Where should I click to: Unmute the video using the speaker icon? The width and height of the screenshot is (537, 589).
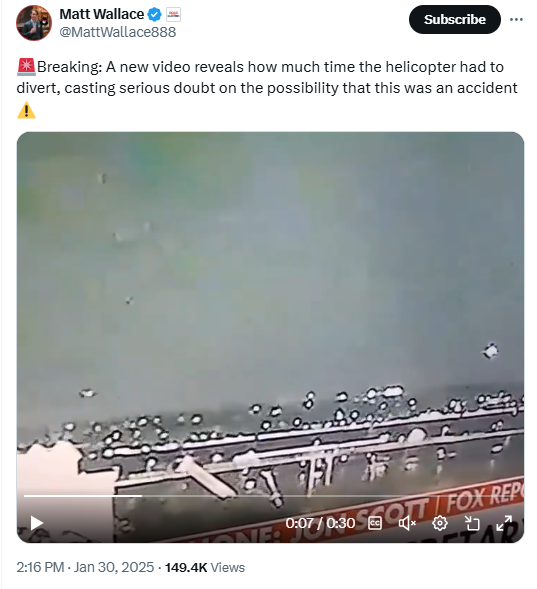407,523
